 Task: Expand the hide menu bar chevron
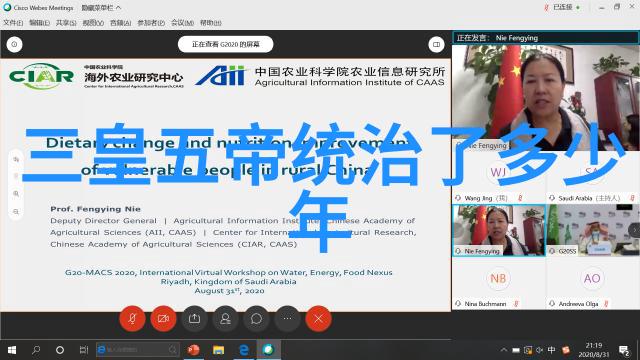[118, 8]
